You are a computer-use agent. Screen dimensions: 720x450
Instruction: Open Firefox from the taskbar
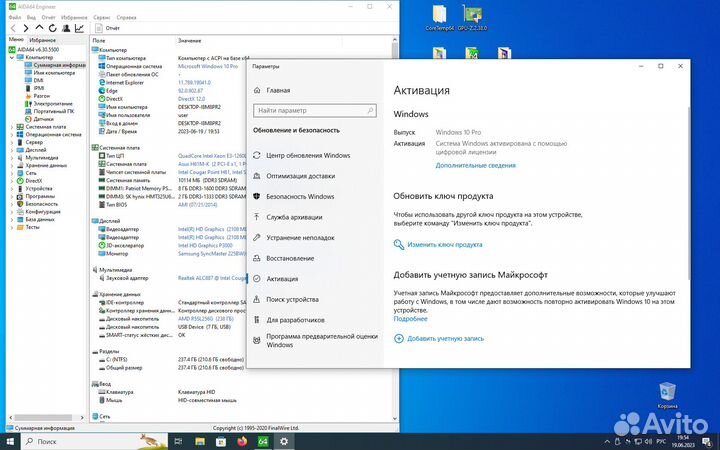pos(242,442)
